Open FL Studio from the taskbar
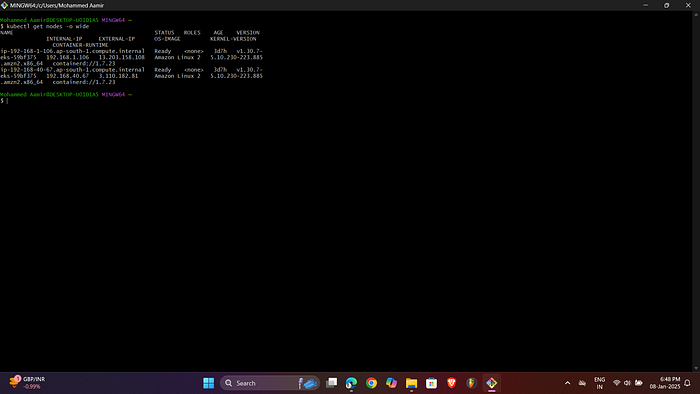Viewport: 700px width, 394px height. pos(471,383)
